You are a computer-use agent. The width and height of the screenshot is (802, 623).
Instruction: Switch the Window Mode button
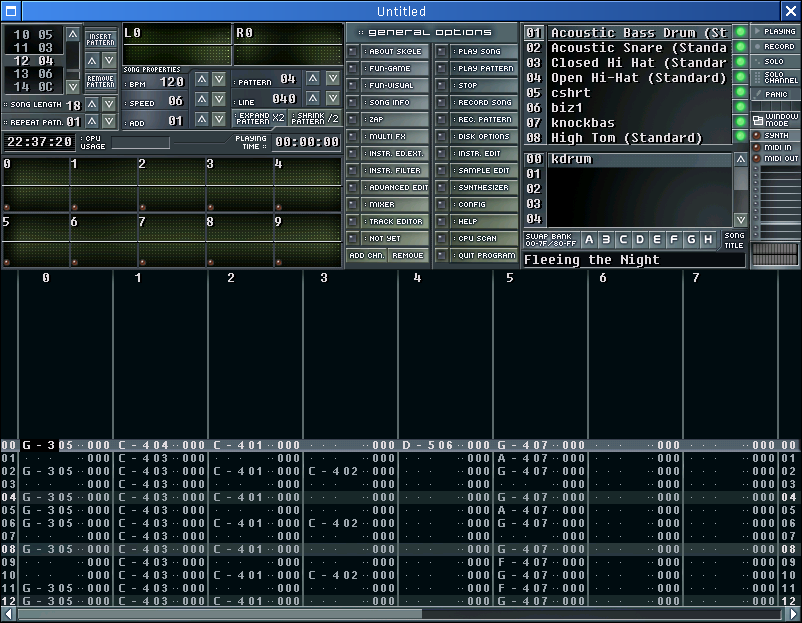775,120
